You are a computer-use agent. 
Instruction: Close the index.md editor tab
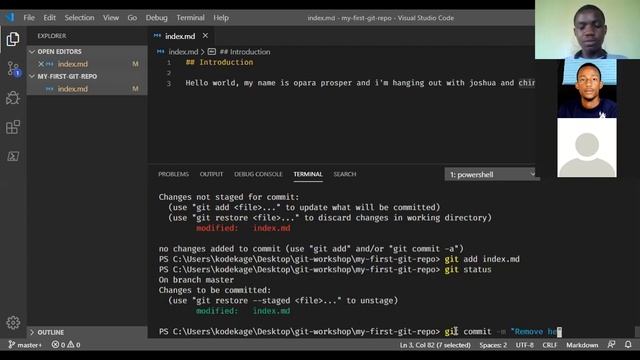pos(205,36)
